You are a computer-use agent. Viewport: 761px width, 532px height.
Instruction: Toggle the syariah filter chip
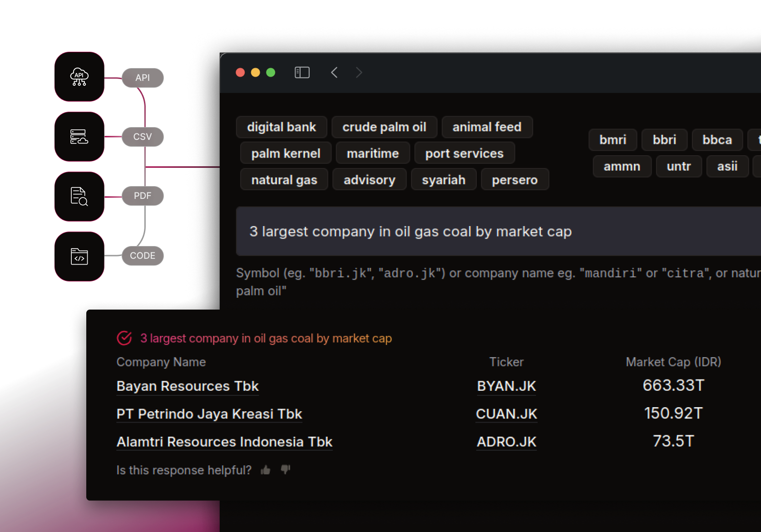pyautogui.click(x=444, y=179)
